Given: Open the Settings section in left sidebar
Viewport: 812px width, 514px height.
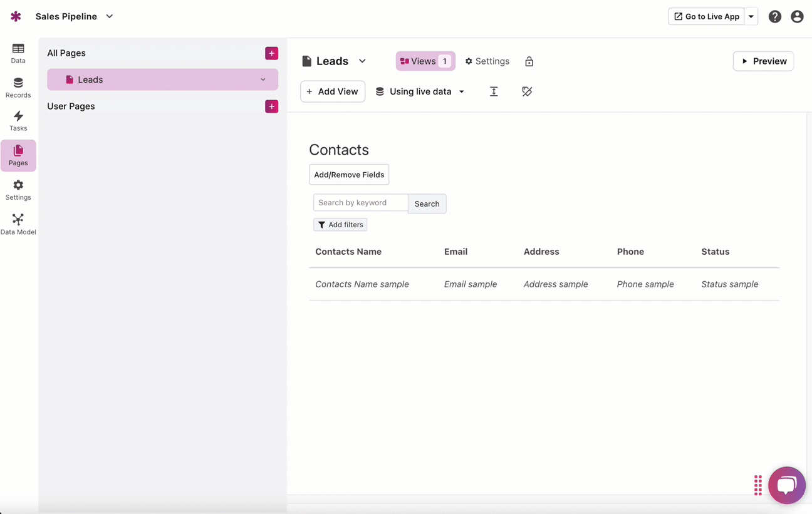Looking at the screenshot, I should click(18, 190).
